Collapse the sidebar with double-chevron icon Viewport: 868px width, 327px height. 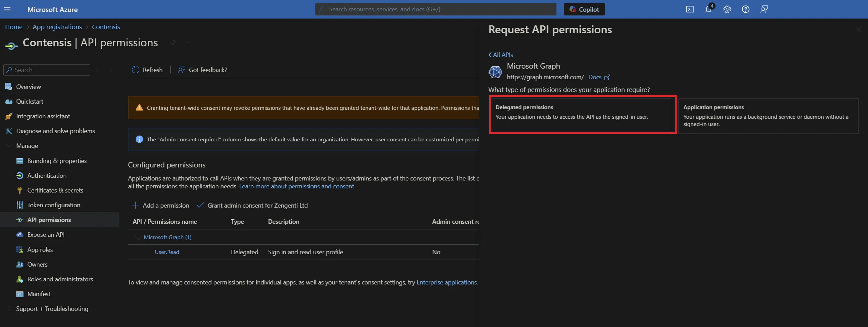pos(112,70)
